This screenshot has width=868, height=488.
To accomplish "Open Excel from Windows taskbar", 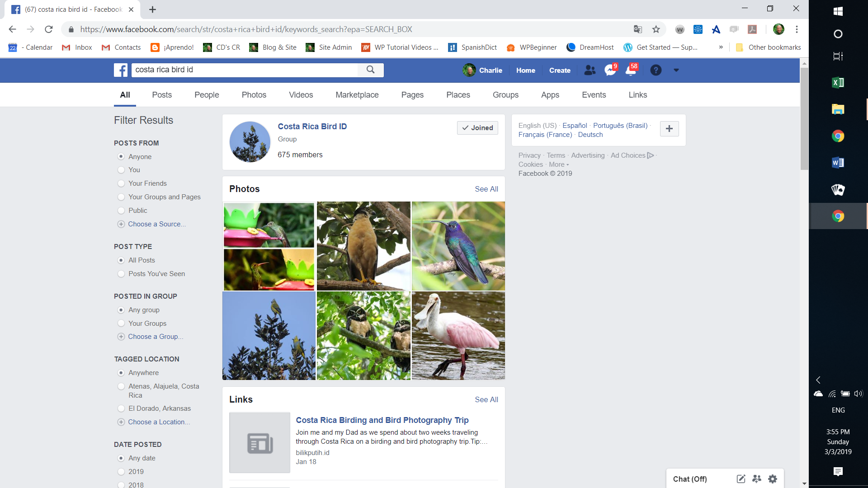I will point(838,82).
